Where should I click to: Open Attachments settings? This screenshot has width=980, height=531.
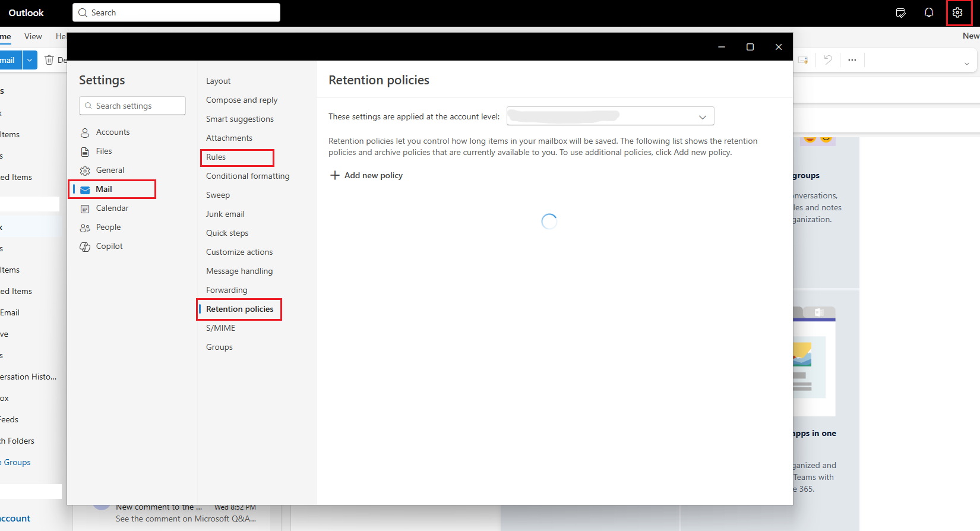click(229, 138)
